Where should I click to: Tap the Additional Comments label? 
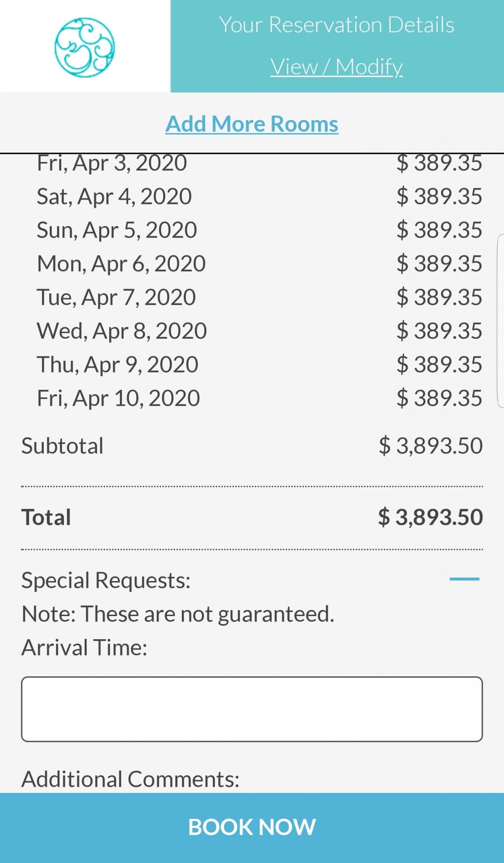click(x=130, y=779)
